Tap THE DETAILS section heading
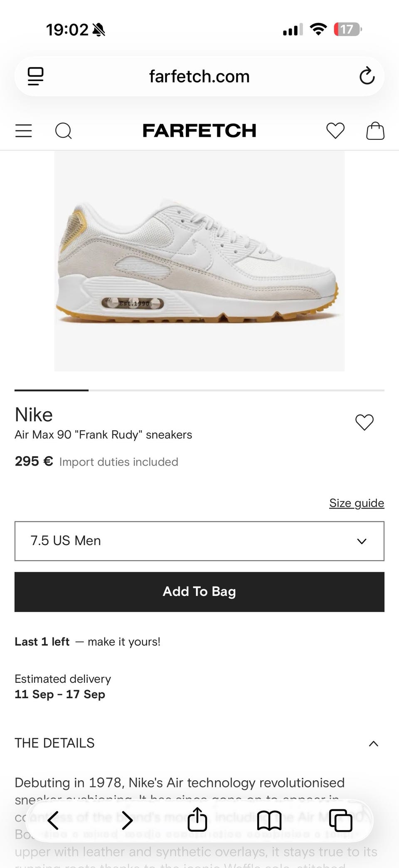Image resolution: width=399 pixels, height=868 pixels. point(54,743)
